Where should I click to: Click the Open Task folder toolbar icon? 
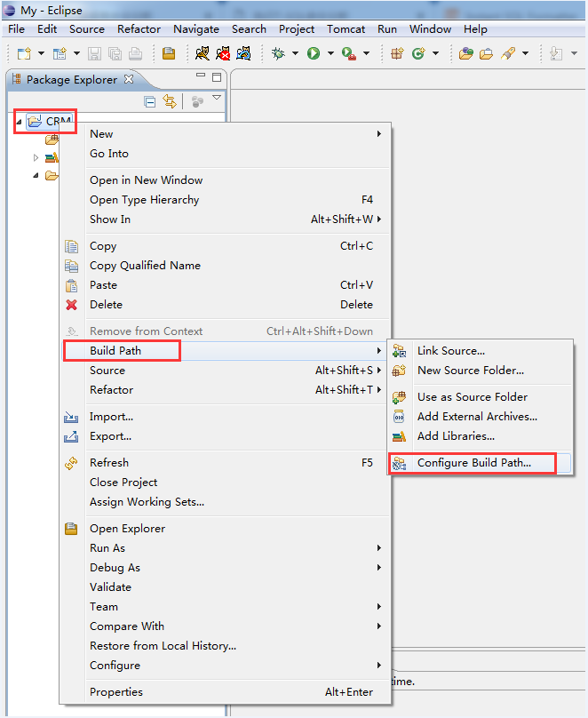486,53
